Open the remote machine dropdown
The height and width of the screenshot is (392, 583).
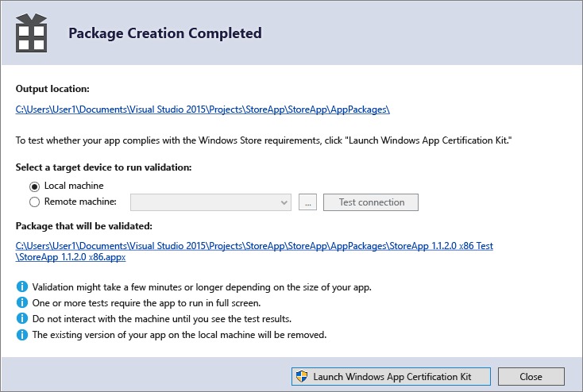coord(210,202)
